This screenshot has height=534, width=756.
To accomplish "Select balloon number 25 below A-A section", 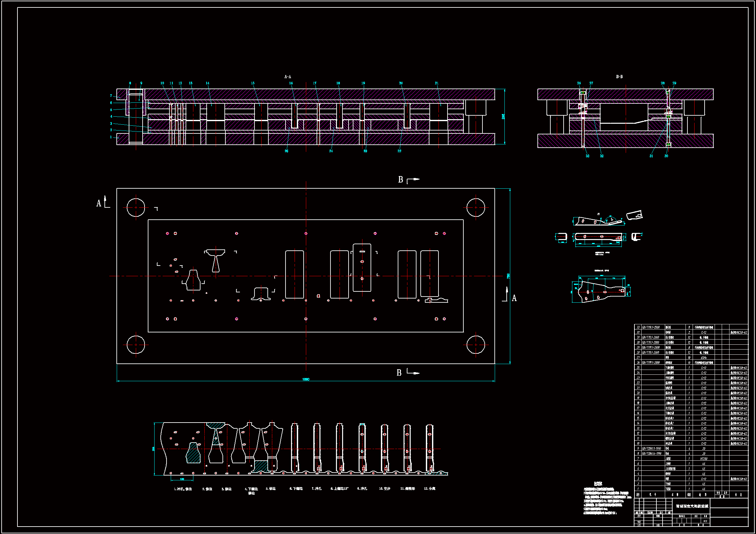I will coord(286,151).
